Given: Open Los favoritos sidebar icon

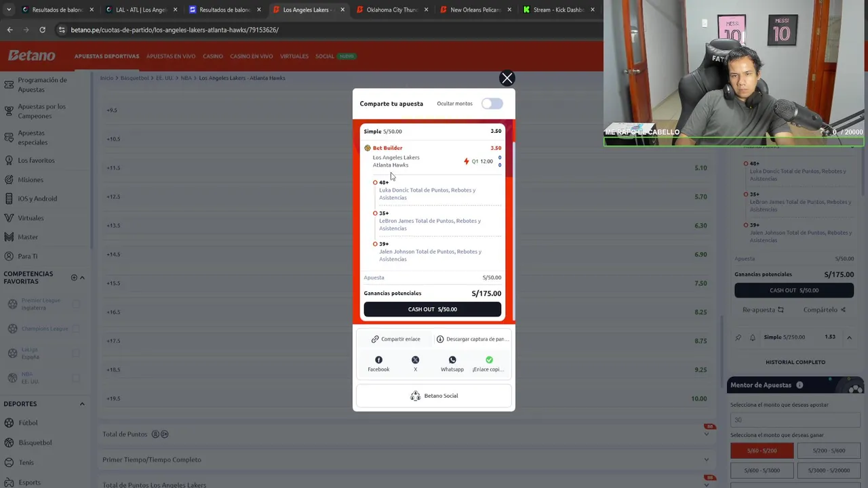Looking at the screenshot, I should click(x=9, y=160).
